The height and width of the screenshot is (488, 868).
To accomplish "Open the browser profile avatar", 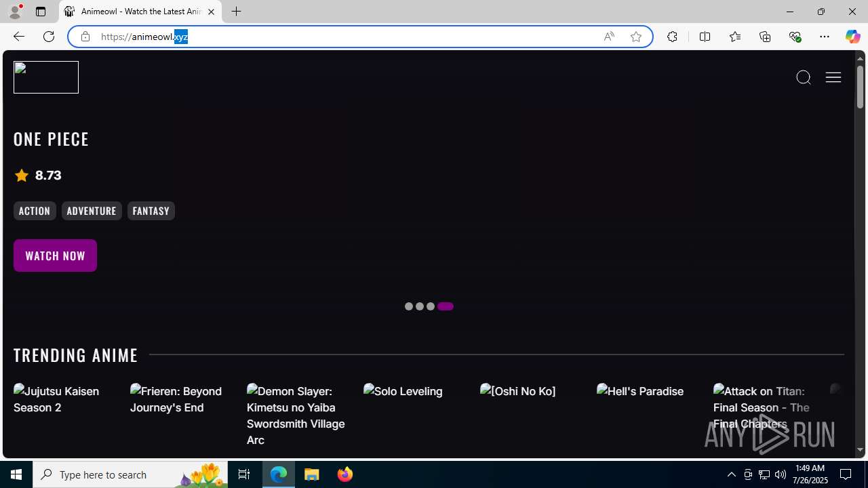I will pyautogui.click(x=15, y=12).
